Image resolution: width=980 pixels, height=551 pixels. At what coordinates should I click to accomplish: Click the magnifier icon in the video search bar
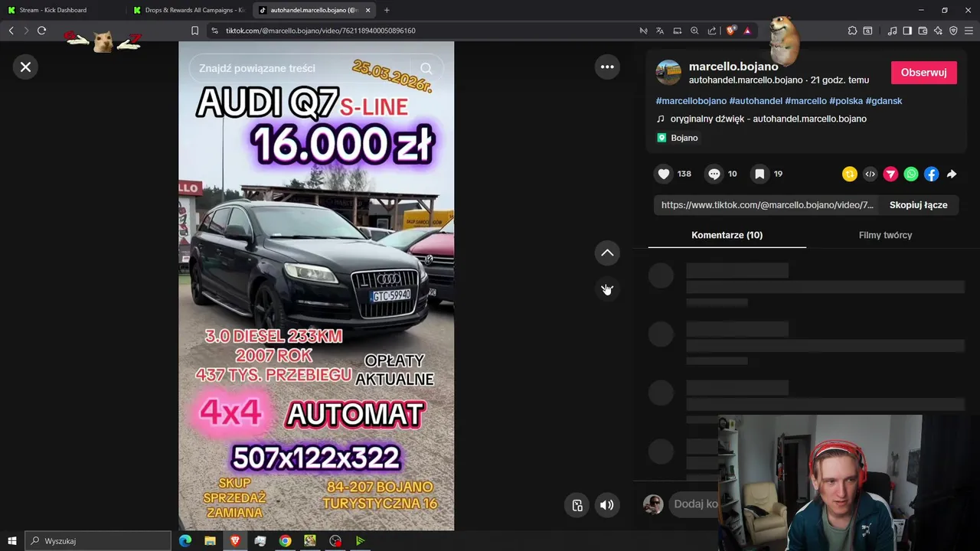click(426, 68)
